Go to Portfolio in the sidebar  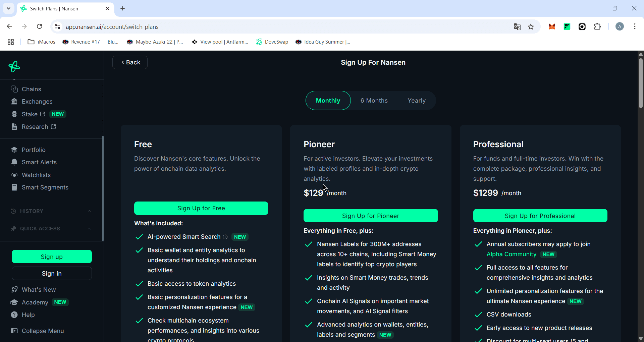[x=28, y=150]
